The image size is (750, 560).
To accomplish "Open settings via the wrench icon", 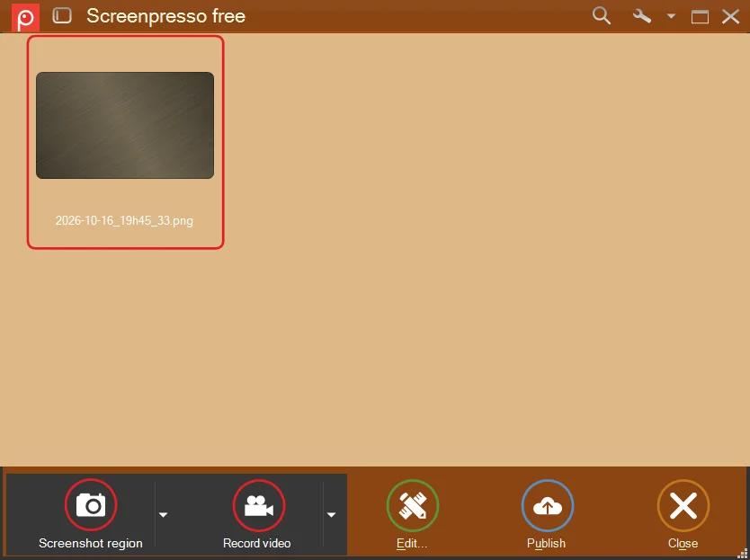I will (x=642, y=16).
